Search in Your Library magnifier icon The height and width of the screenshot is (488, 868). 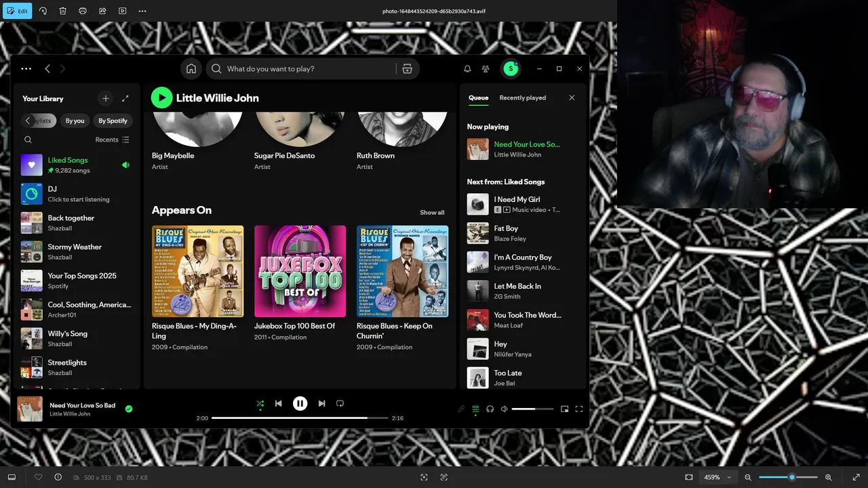pos(28,140)
